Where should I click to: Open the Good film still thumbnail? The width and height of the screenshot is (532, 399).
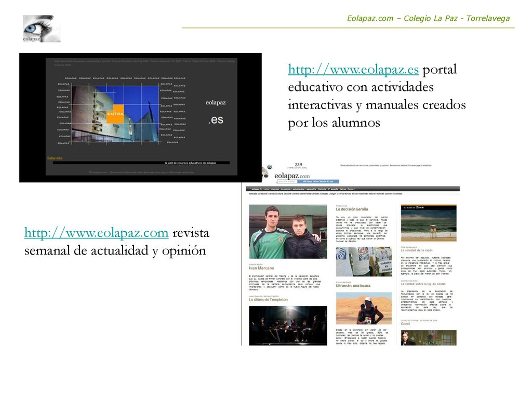[x=429, y=338]
